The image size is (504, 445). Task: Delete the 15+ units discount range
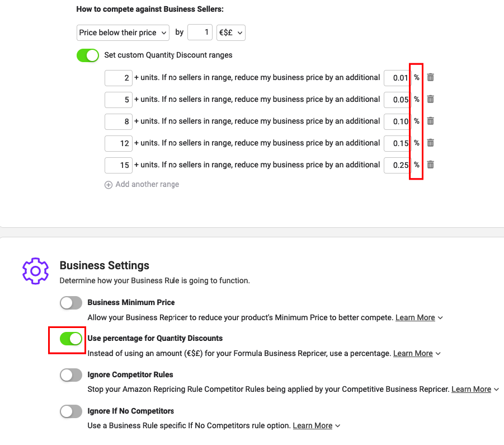430,165
